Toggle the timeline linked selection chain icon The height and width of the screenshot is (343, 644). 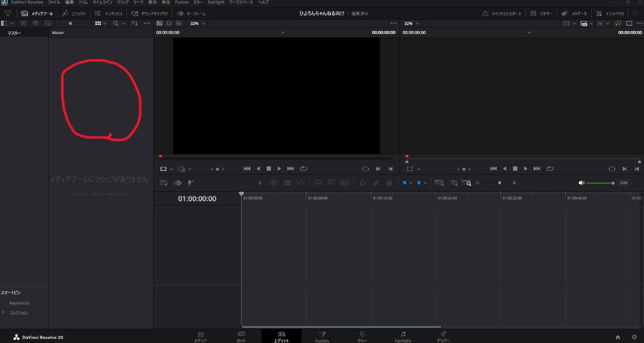click(376, 183)
